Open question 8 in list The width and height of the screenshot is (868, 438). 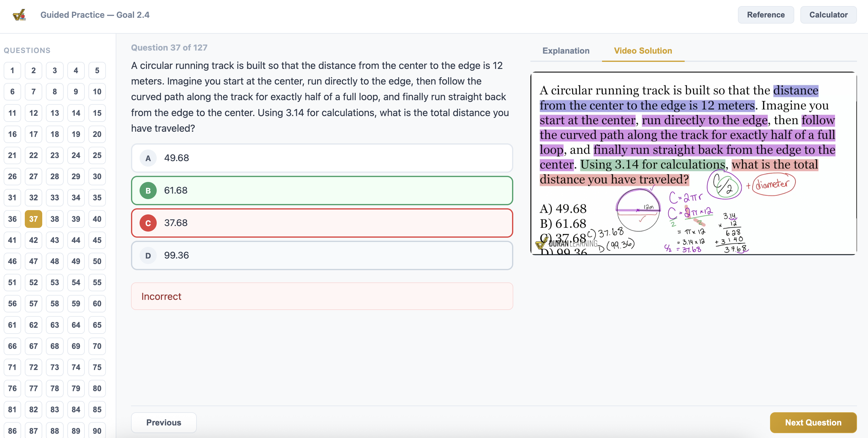tap(54, 92)
